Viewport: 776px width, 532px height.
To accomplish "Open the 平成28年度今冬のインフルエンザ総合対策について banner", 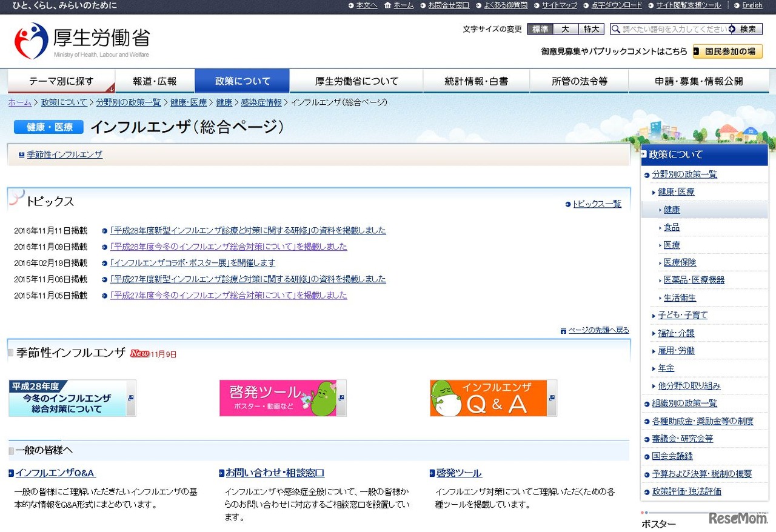I will pyautogui.click(x=70, y=397).
